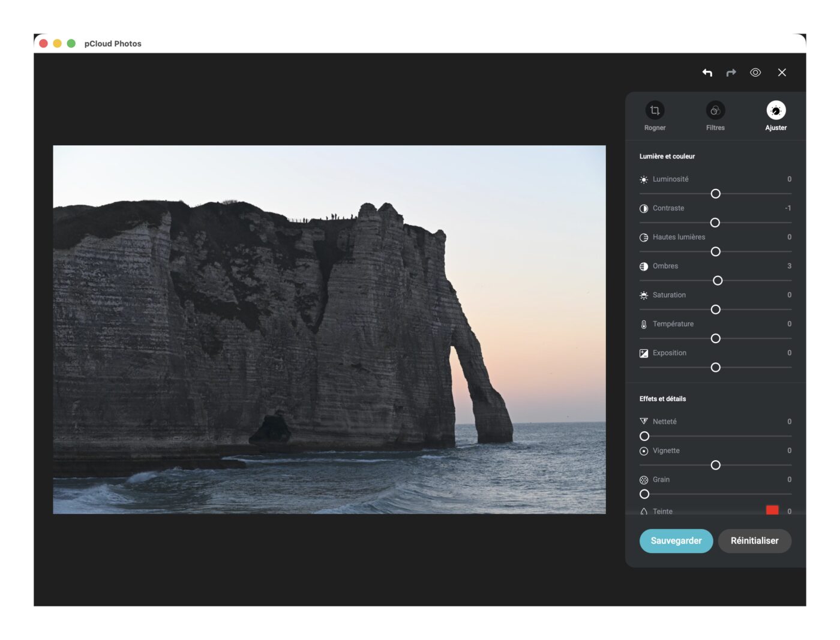Switch to the Ajuster tab
The height and width of the screenshot is (640, 840).
coord(776,110)
